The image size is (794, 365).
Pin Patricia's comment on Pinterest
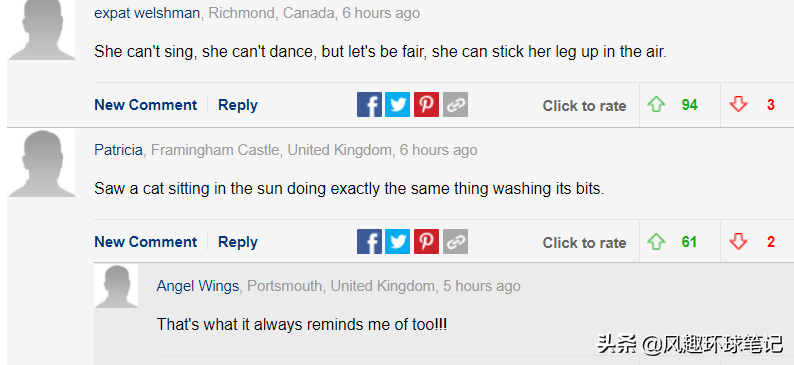[x=426, y=241]
